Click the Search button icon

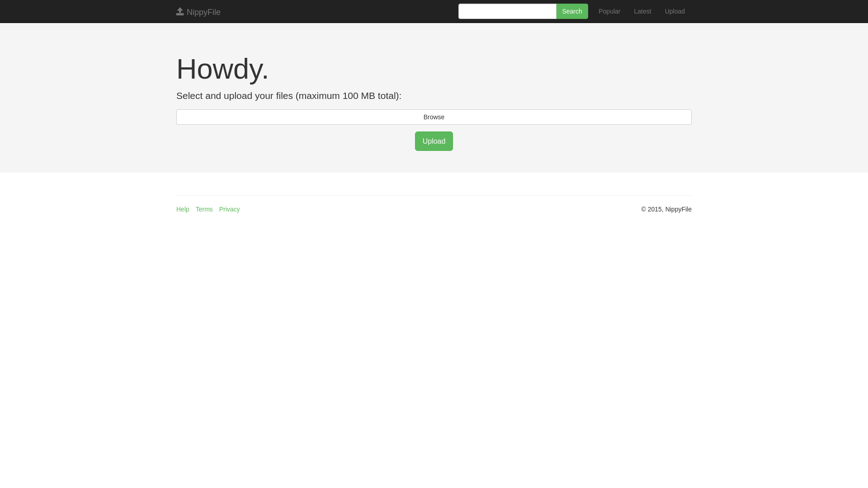[x=572, y=11]
